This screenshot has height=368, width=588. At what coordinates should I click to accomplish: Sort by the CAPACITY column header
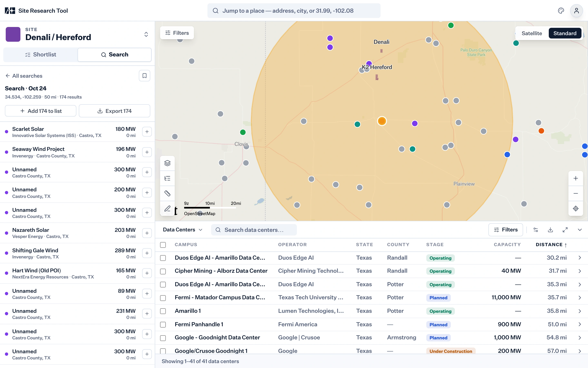click(x=507, y=245)
